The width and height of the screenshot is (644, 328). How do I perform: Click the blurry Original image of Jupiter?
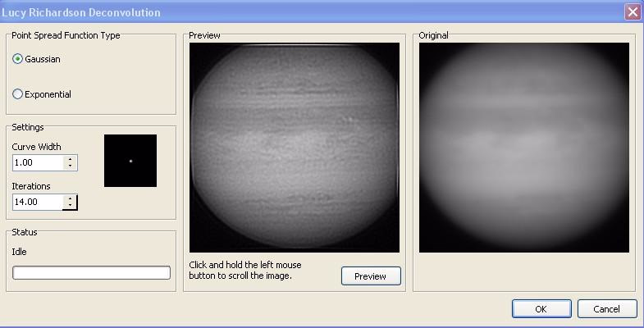coord(524,148)
